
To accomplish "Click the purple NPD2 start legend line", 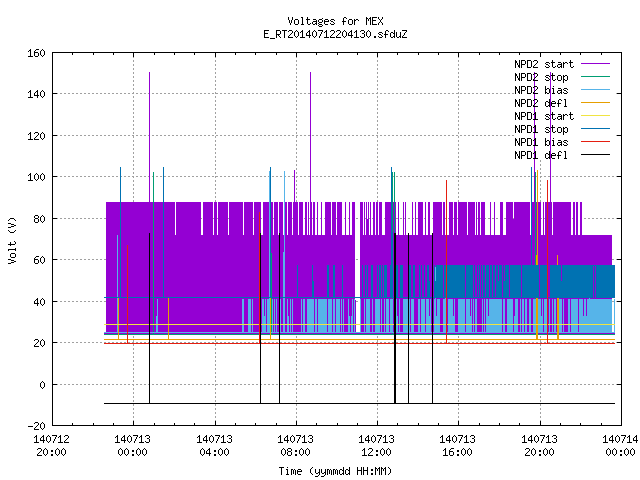I will click(x=595, y=64).
